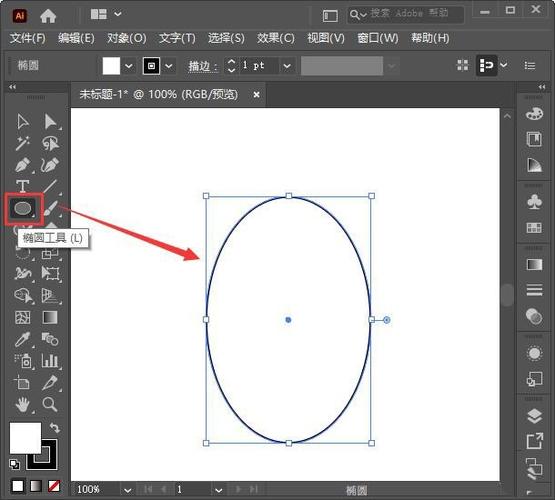This screenshot has height=500, width=555.
Task: Set paint mode to None
Action: coord(54,486)
